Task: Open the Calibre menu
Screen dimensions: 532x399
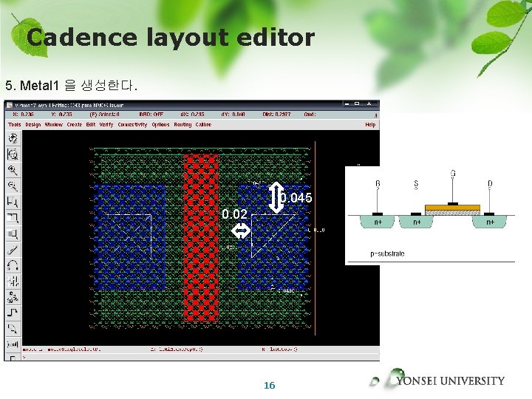Action: (203, 125)
